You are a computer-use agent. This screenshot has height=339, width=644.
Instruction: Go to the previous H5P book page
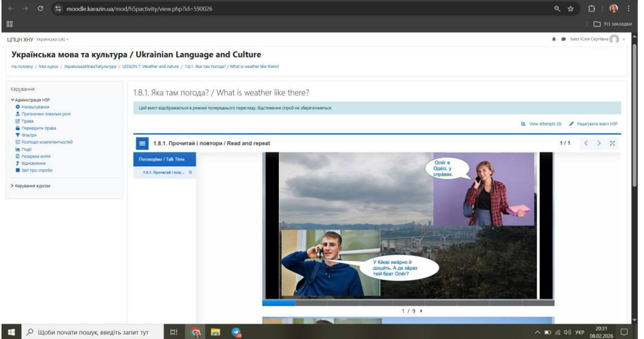click(586, 144)
